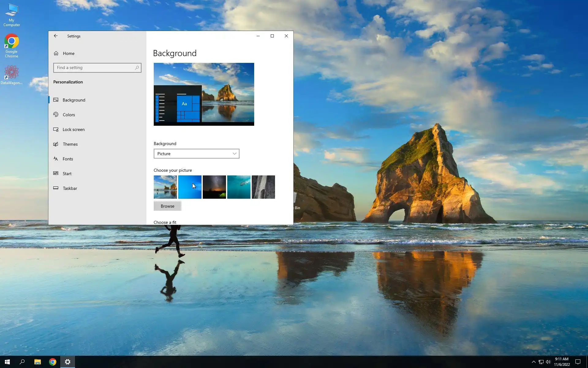The image size is (588, 368).
Task: Expand the Background type Picture dropdown
Action: pyautogui.click(x=196, y=154)
